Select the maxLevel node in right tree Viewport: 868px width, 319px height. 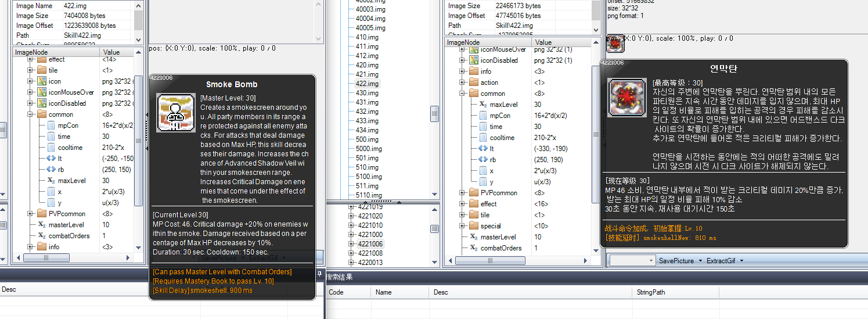pos(503,105)
